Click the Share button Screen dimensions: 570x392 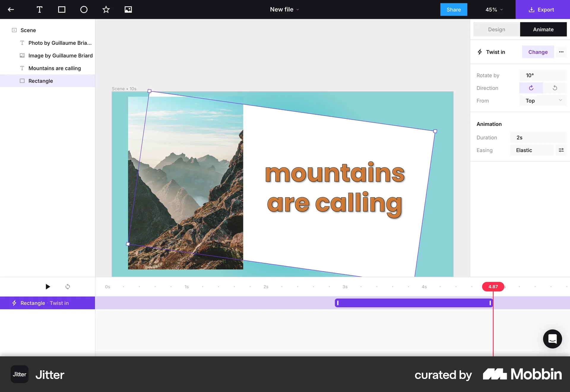pos(454,10)
